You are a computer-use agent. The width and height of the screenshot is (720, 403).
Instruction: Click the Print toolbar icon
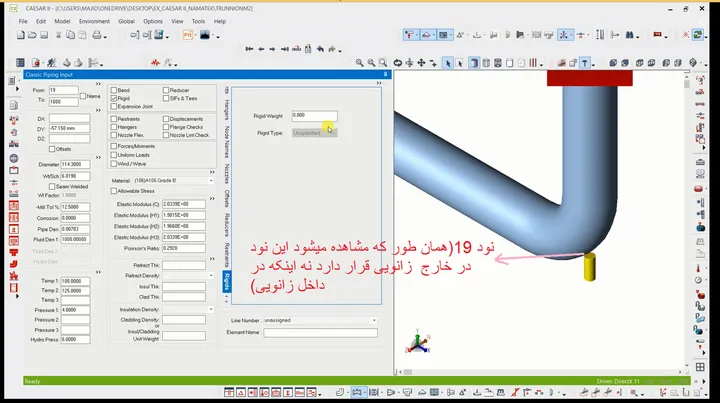pos(97,35)
